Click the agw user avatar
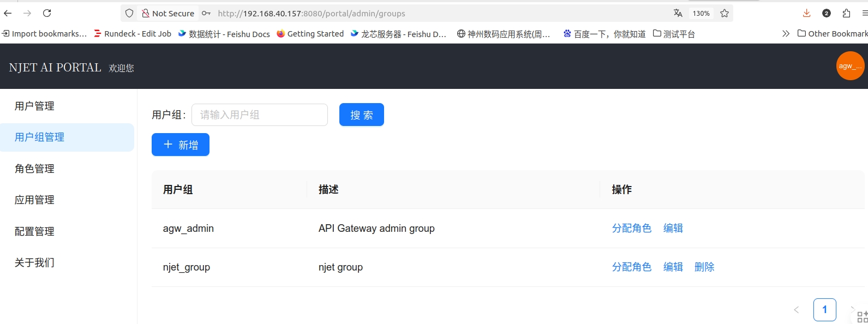 tap(850, 66)
